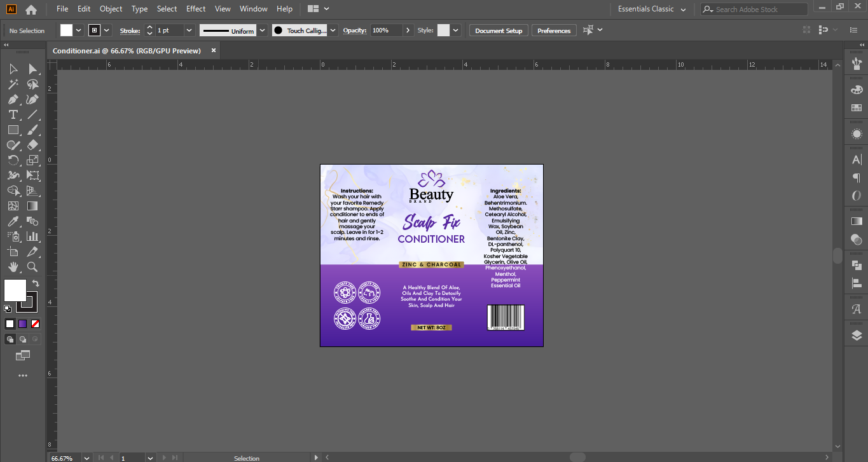Click the Home icon
The width and height of the screenshot is (868, 462).
31,10
